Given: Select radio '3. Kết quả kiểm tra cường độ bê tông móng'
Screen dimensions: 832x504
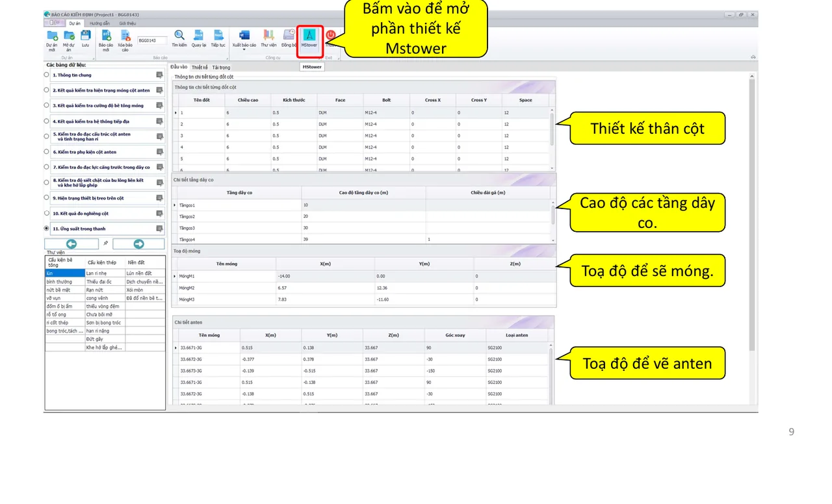Looking at the screenshot, I should [46, 105].
